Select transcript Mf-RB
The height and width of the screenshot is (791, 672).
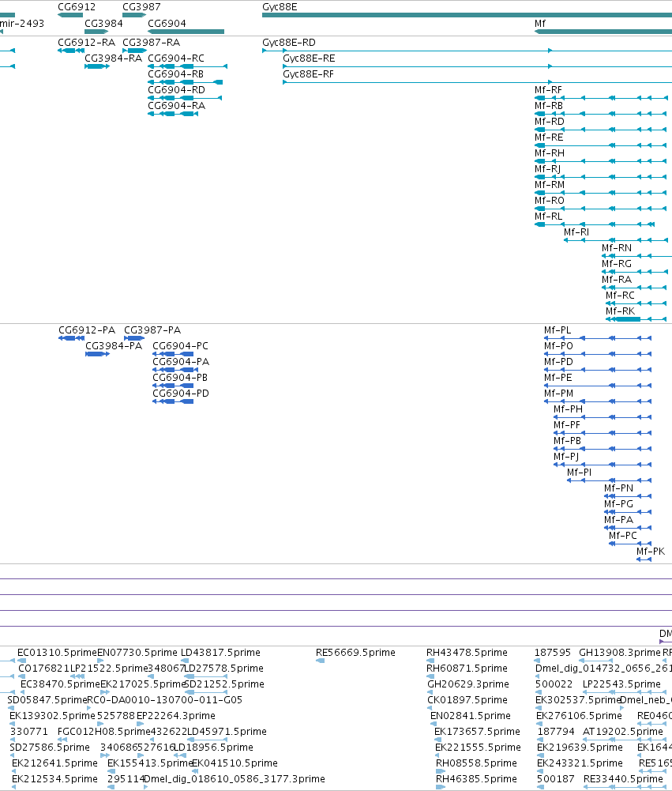549,106
